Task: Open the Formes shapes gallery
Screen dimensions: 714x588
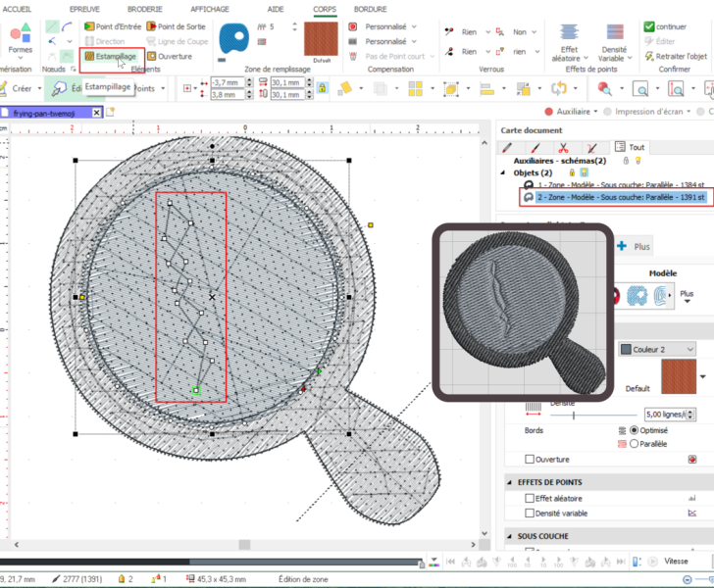Action: tap(21, 41)
